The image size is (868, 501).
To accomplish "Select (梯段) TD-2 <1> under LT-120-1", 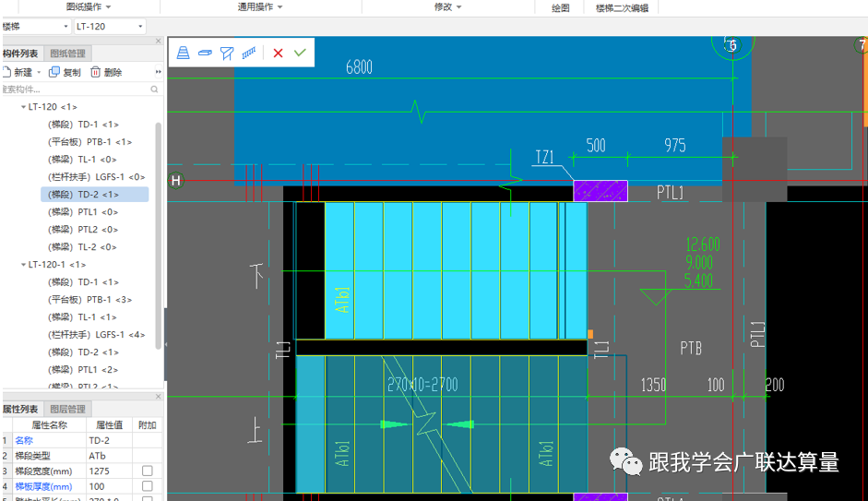I will [83, 352].
